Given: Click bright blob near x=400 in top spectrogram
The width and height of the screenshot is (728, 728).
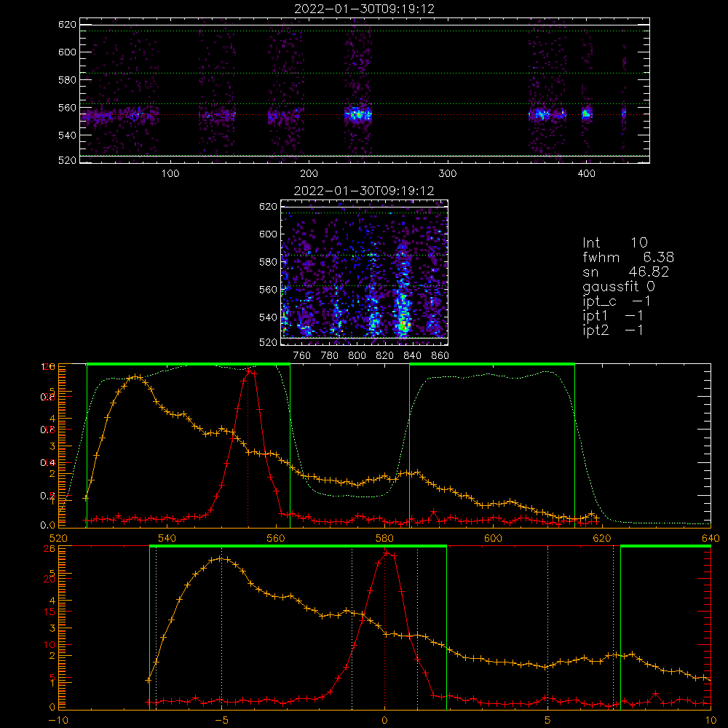Looking at the screenshot, I should 587,114.
